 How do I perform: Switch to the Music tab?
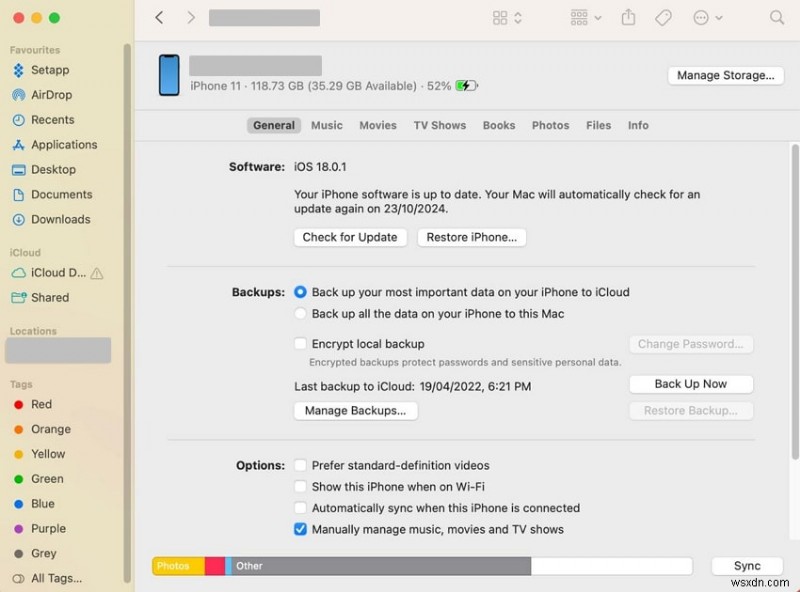pyautogui.click(x=327, y=126)
